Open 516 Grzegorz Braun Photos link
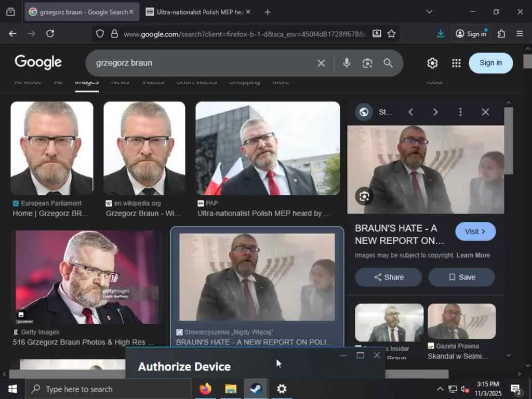532x399 pixels. [x=83, y=342]
